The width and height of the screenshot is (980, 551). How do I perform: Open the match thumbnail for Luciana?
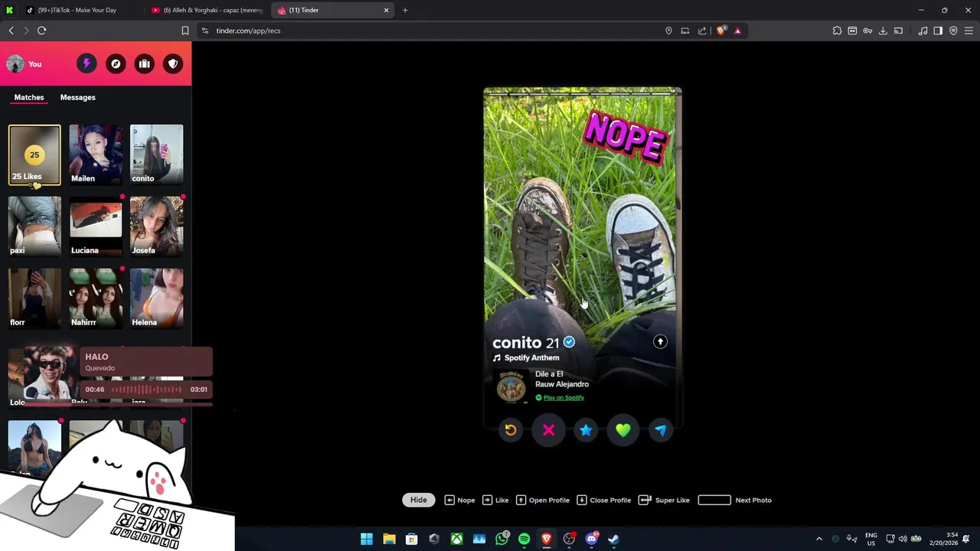96,227
